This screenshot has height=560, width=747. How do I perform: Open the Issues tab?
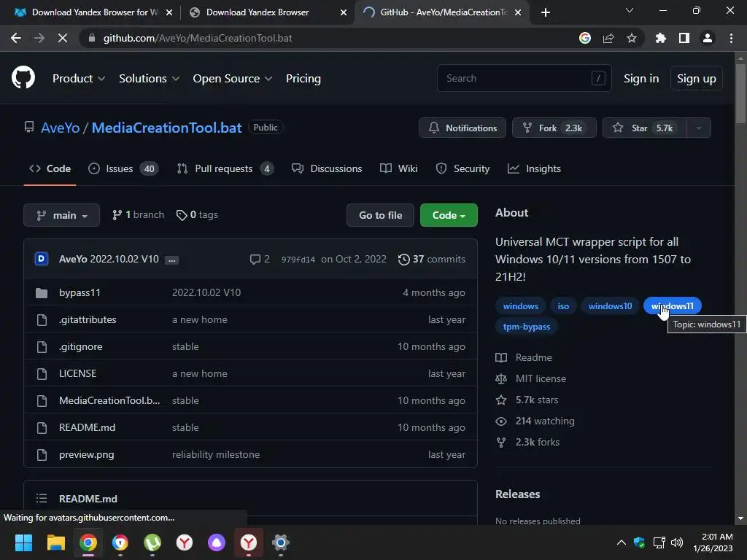tap(123, 168)
